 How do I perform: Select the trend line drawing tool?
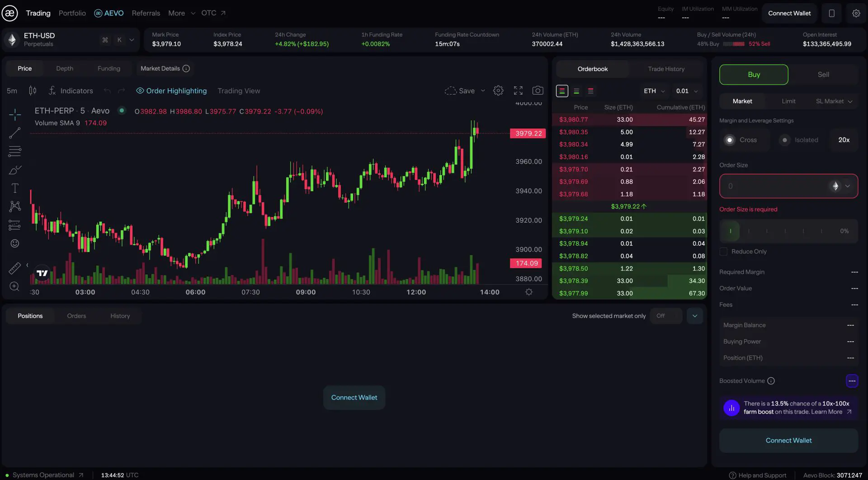[x=14, y=133]
